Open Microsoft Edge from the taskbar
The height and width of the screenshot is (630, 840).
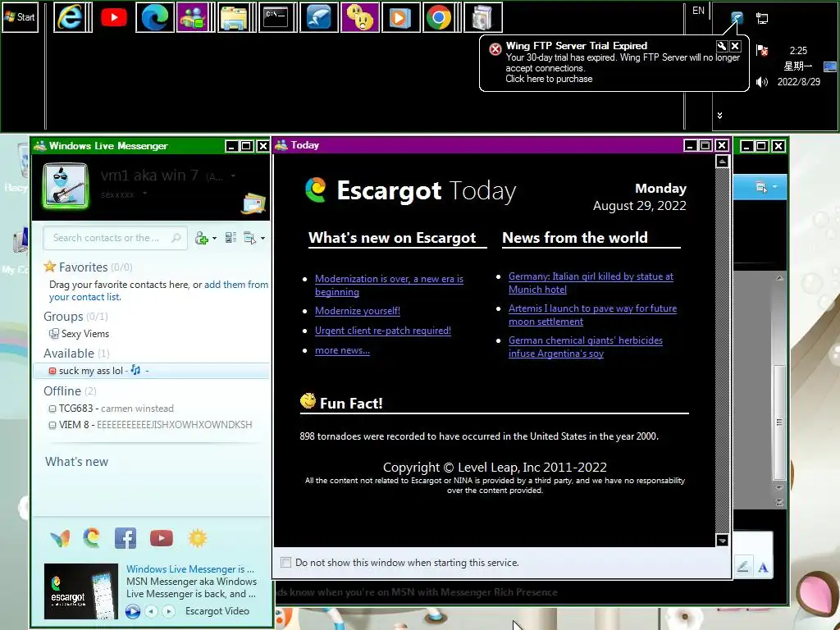click(x=155, y=17)
